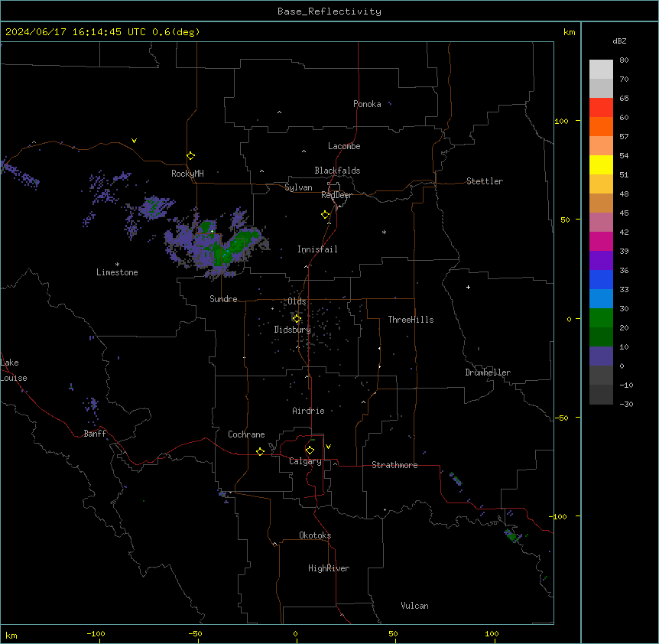Click the timestamp 2024/06/17 16:14:45 UTC
659x644 pixels.
(x=76, y=32)
